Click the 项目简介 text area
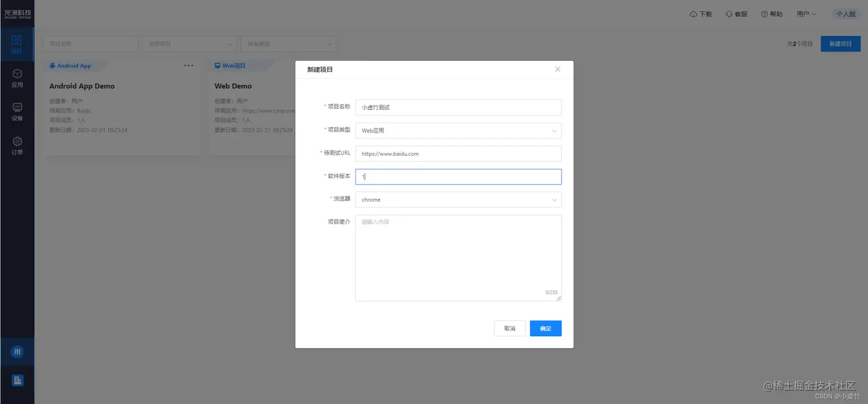 pyautogui.click(x=458, y=258)
